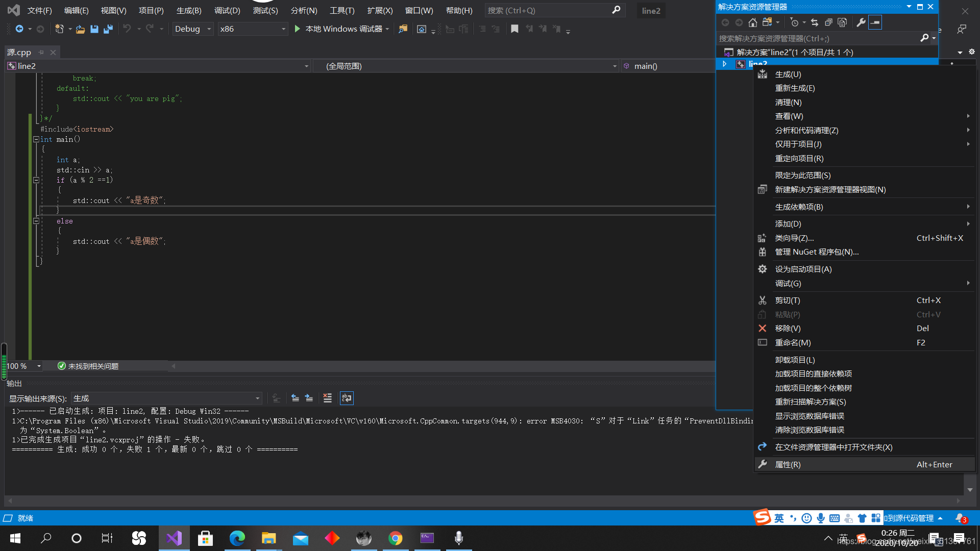
Task: Click the navigate backward arrow in toolbar
Action: [x=19, y=29]
